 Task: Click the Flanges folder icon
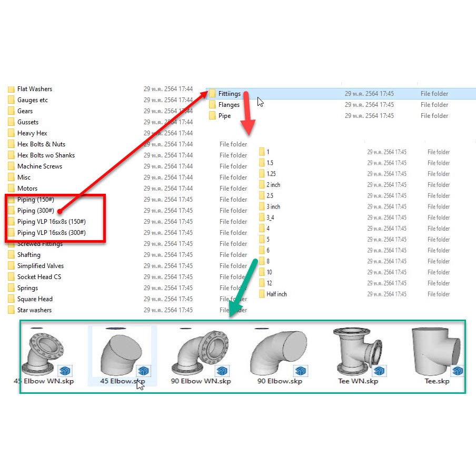(x=212, y=105)
